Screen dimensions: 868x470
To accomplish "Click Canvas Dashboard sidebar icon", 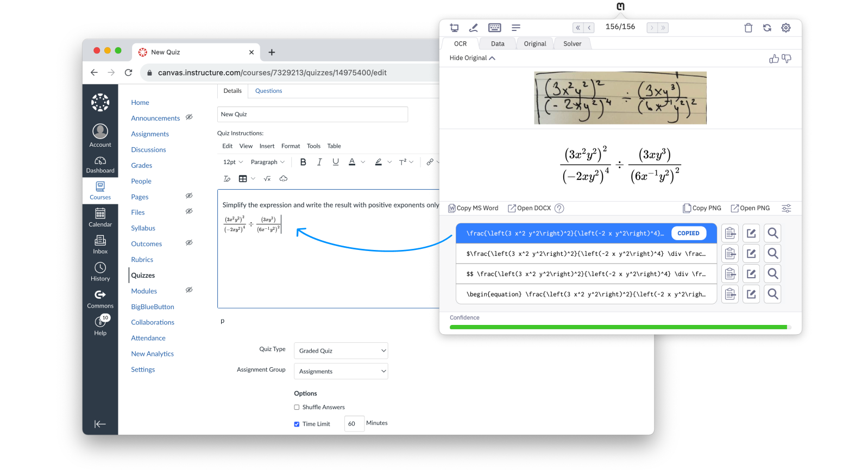I will coord(100,165).
